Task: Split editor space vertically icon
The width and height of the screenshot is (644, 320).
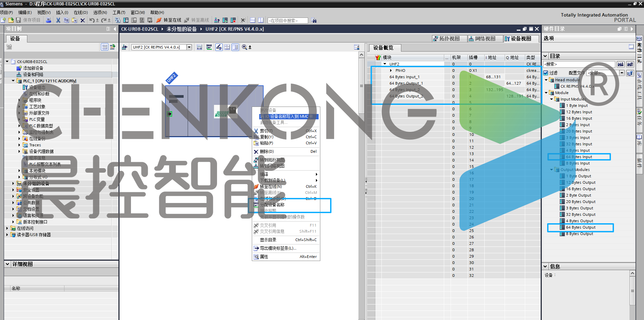Action: 261,20
